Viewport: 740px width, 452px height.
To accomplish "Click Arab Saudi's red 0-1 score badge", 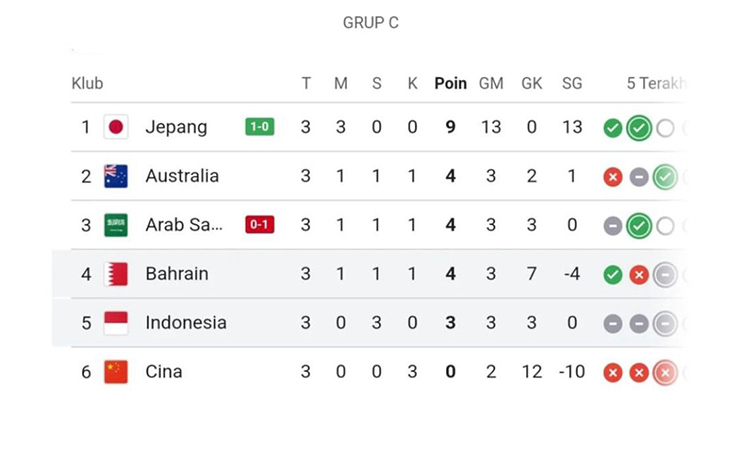I will [260, 225].
